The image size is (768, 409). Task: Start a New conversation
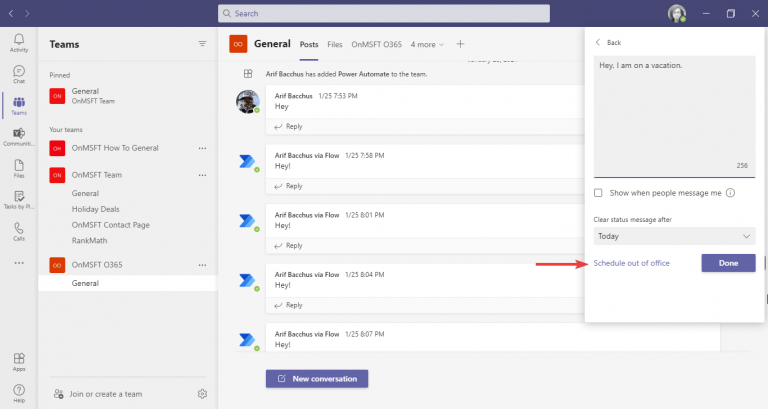317,378
